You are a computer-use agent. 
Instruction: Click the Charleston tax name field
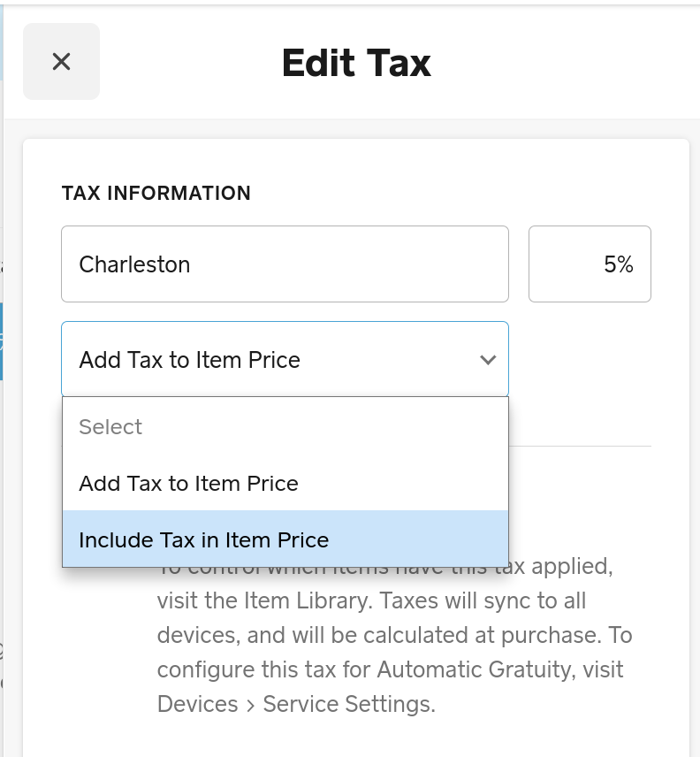click(x=284, y=264)
